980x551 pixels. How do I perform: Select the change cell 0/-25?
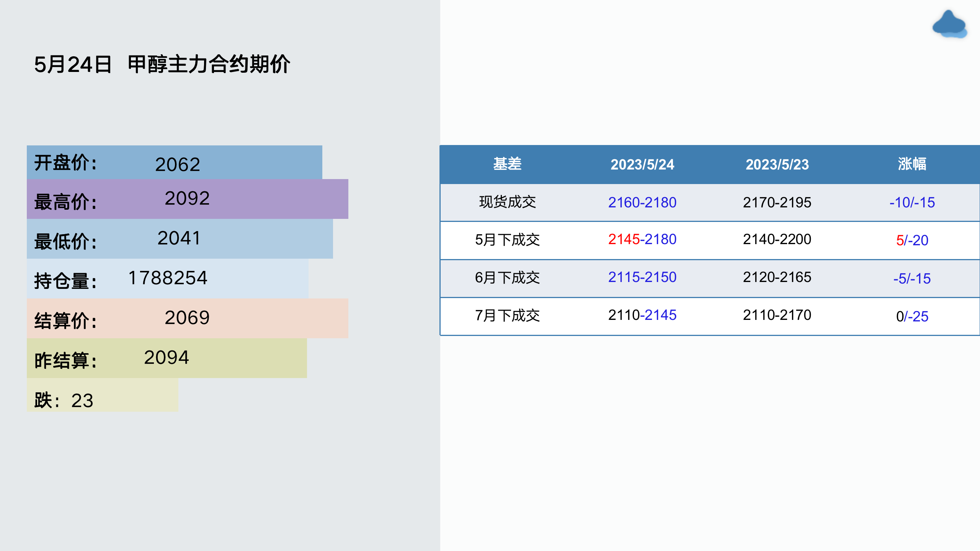tap(912, 316)
